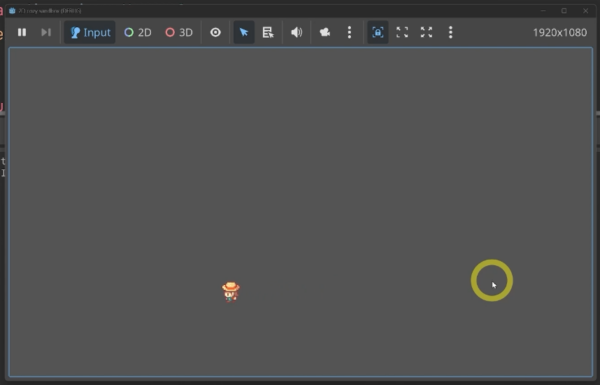Maximize the game debug window
Viewport: 600px width, 385px height.
pyautogui.click(x=564, y=11)
